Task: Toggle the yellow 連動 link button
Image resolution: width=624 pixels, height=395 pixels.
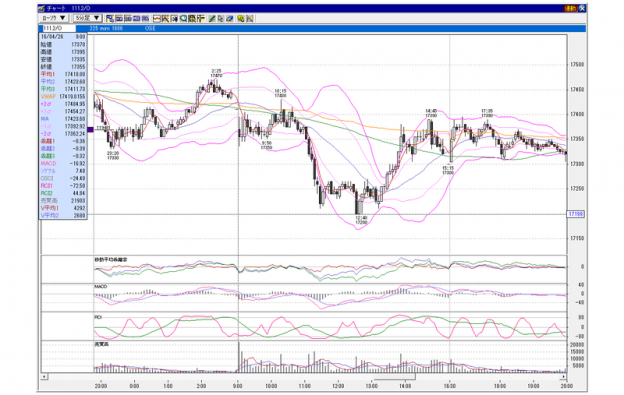Action: [570, 8]
